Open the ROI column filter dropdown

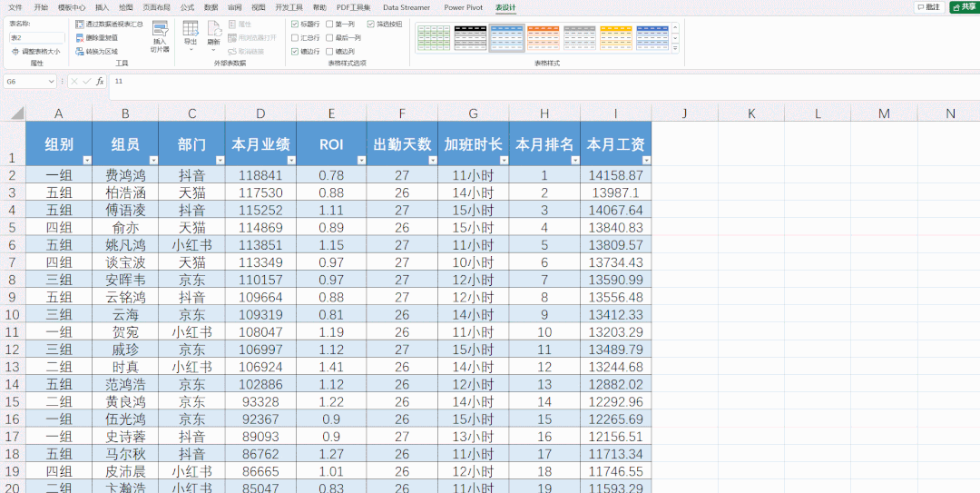click(x=361, y=161)
